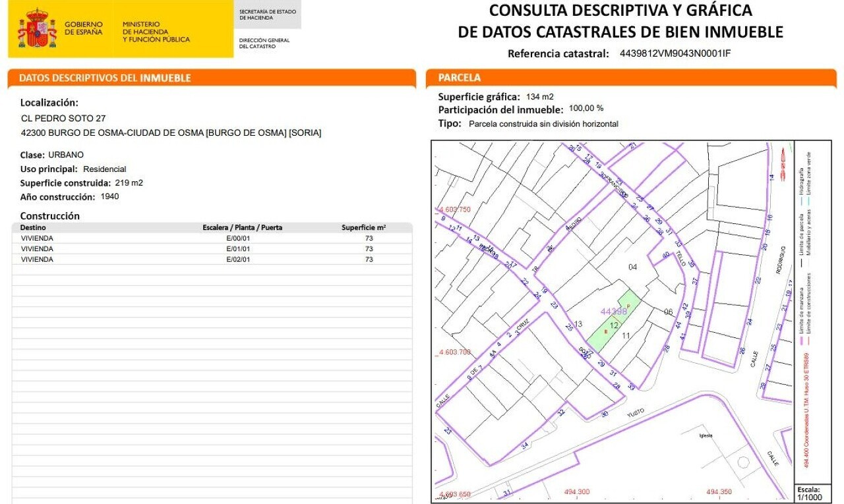844x504 pixels.
Task: Click parcel label '04' on the map
Action: (x=632, y=267)
